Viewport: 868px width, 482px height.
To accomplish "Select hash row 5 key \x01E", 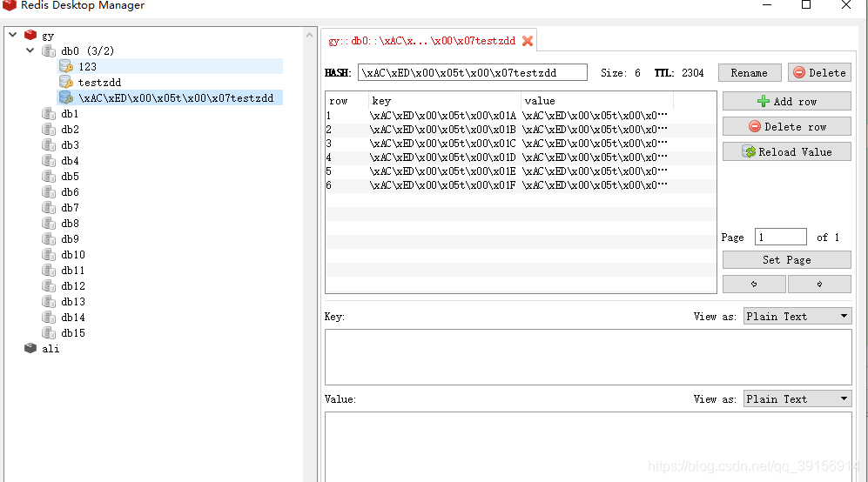I will [443, 171].
